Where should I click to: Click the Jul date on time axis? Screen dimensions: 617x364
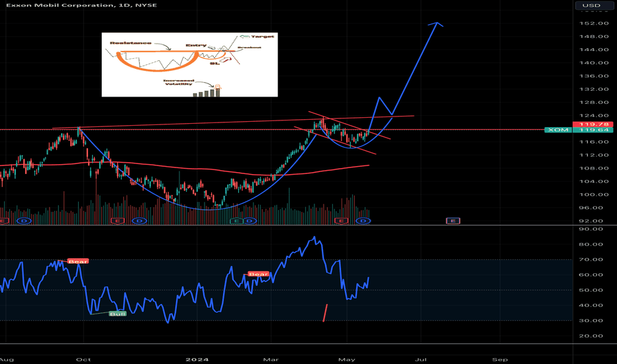(x=421, y=359)
